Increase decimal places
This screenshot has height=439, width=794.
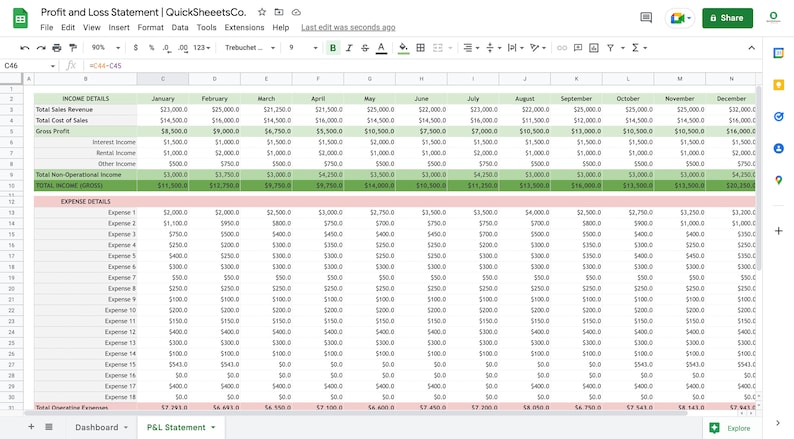pos(183,48)
